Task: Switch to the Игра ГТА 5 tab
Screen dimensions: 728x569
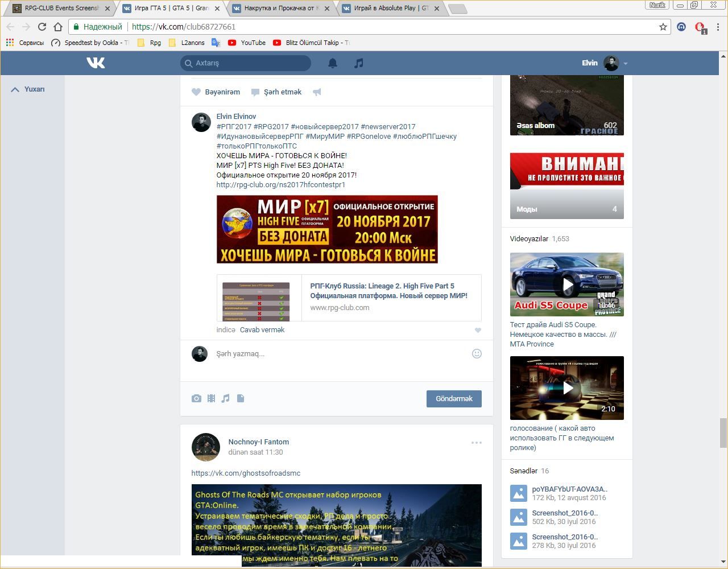Action: pos(173,9)
